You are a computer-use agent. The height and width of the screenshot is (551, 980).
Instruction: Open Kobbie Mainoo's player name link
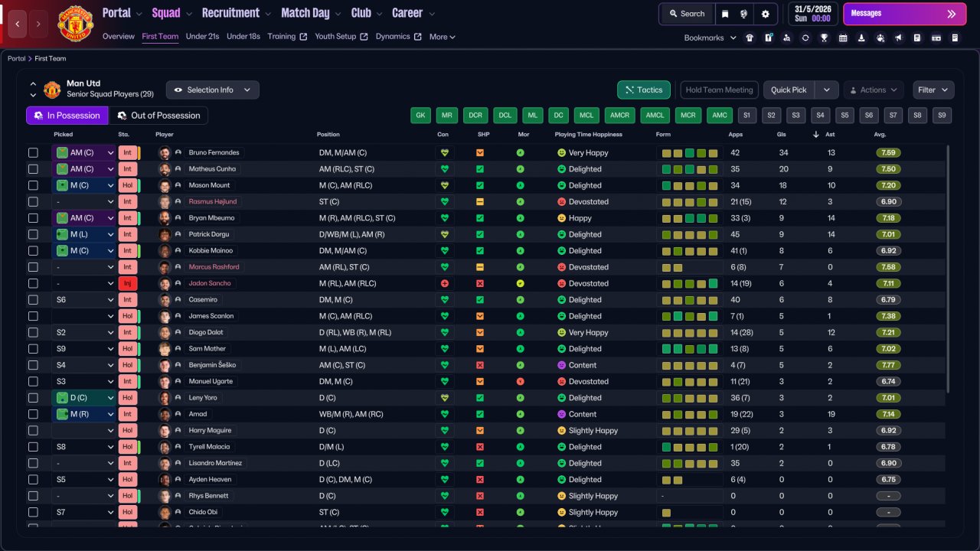point(211,251)
